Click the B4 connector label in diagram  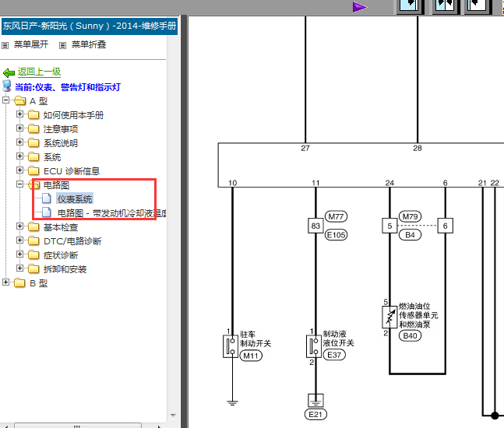(411, 235)
